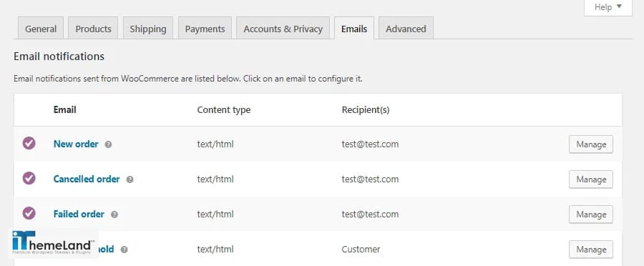Open the General tab
The height and width of the screenshot is (266, 644).
41,29
